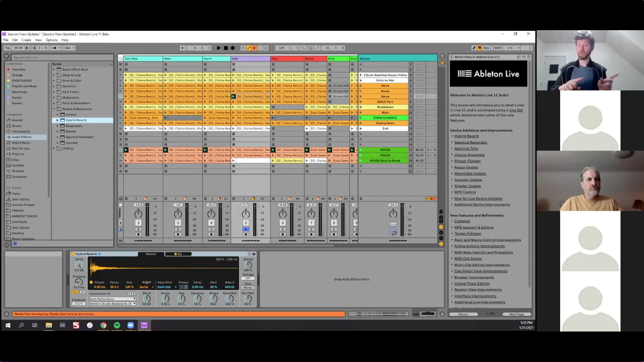Open the Spectral Resonator lesson link
The height and width of the screenshot is (362, 644).
471,142
